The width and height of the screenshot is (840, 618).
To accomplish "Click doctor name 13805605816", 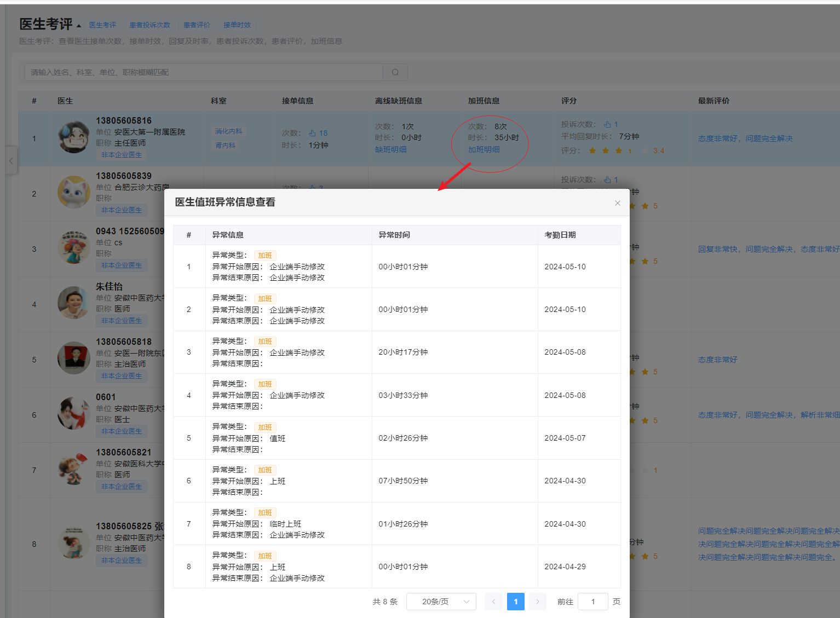I will click(124, 120).
